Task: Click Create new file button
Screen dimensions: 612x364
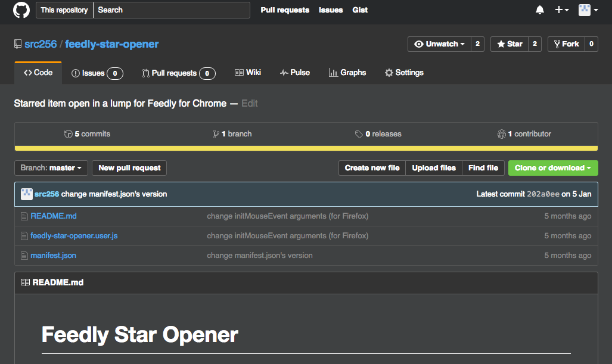Action: coord(372,168)
